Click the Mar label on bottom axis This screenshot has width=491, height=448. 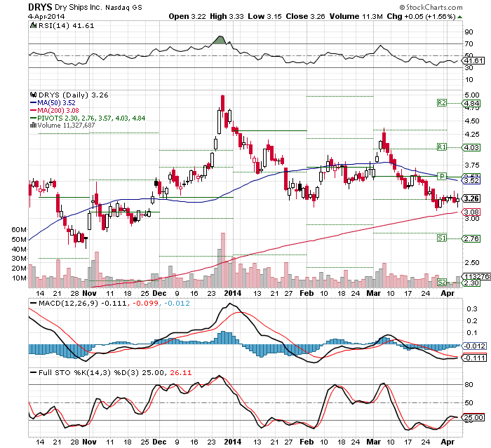[374, 442]
